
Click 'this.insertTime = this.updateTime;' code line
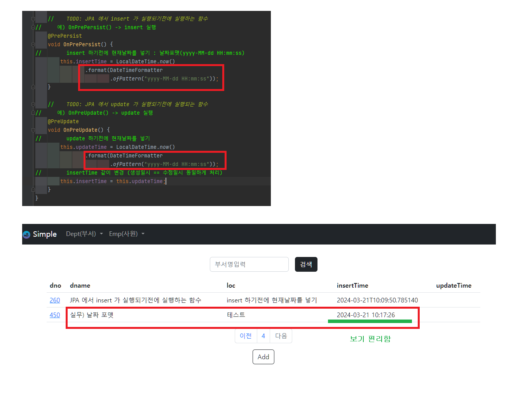click(113, 181)
